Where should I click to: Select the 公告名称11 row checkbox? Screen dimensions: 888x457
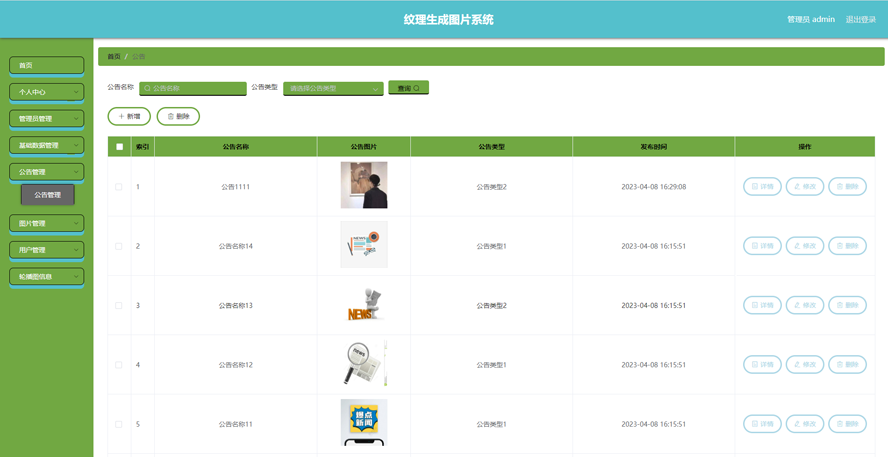coord(119,424)
